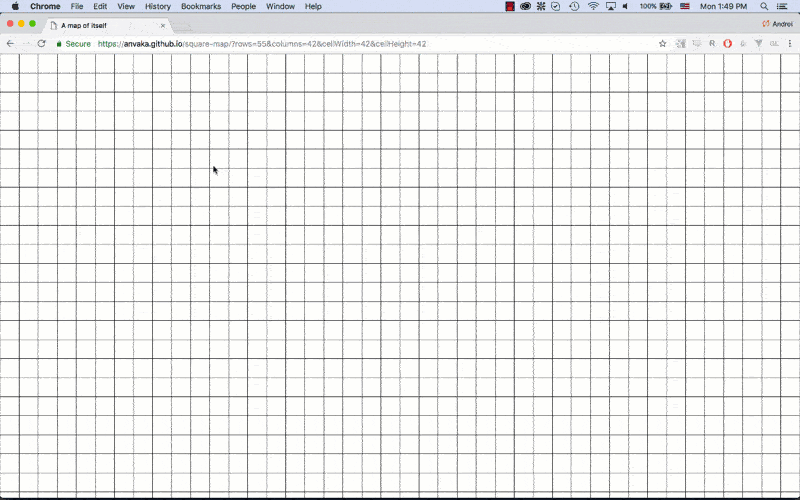Screen dimensions: 800x500
Task: Open Spotlight search in the menu bar
Action: (764, 6)
